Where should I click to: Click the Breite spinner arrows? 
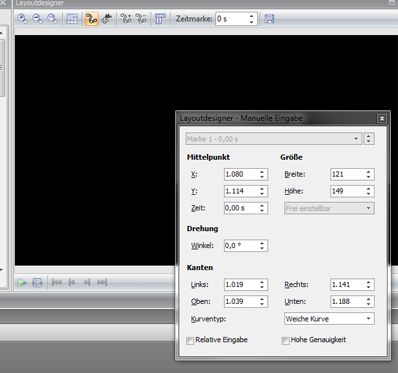click(369, 174)
